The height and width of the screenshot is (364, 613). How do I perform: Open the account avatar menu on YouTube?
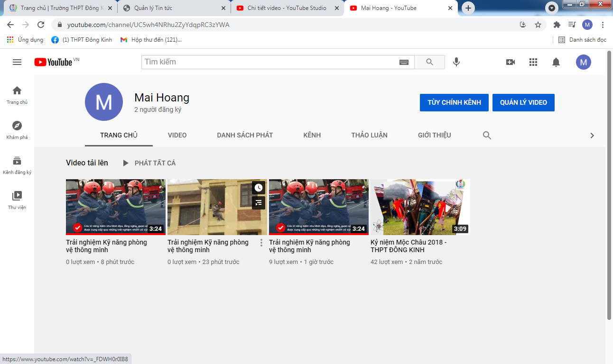point(583,62)
